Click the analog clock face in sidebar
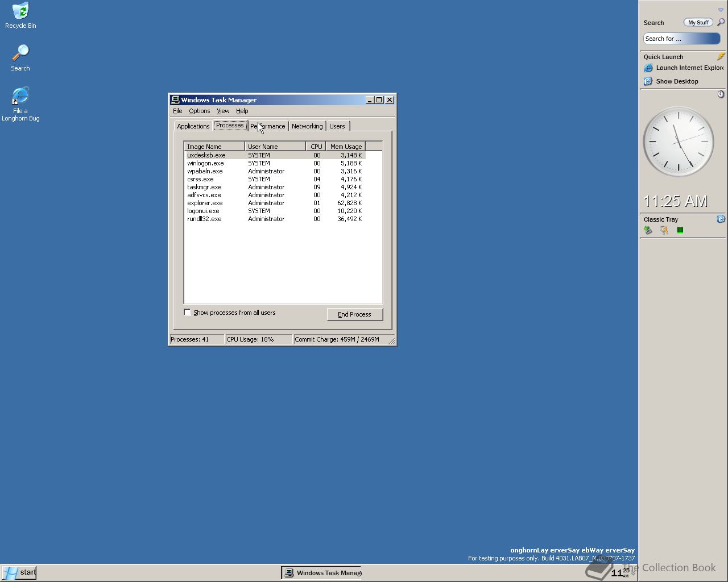This screenshot has width=728, height=582. 678,142
